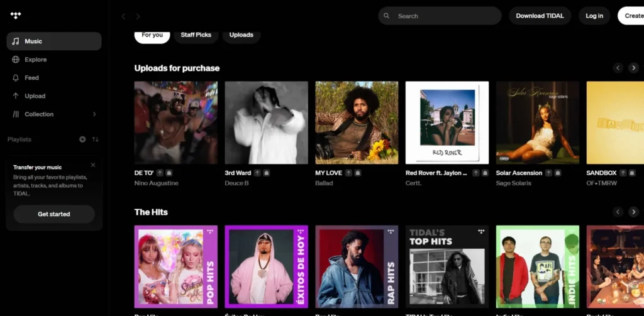Open the Solar Ascension title link

click(x=519, y=173)
